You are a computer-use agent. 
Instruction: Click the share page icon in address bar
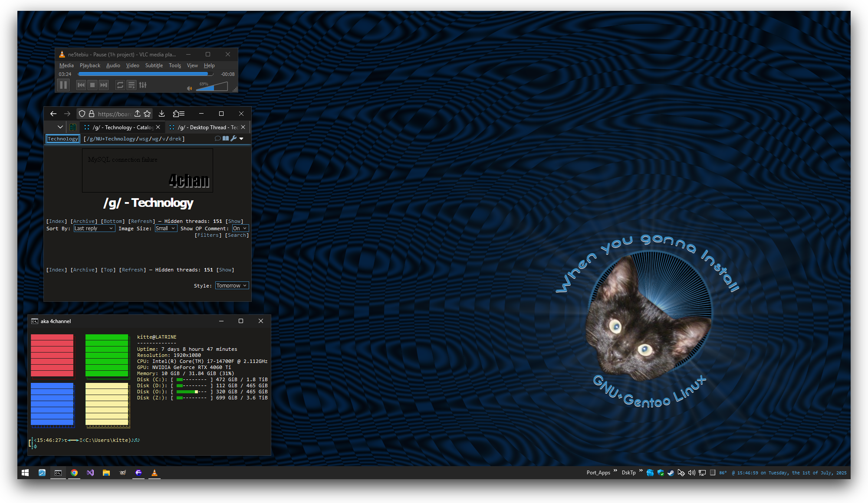pos(137,114)
